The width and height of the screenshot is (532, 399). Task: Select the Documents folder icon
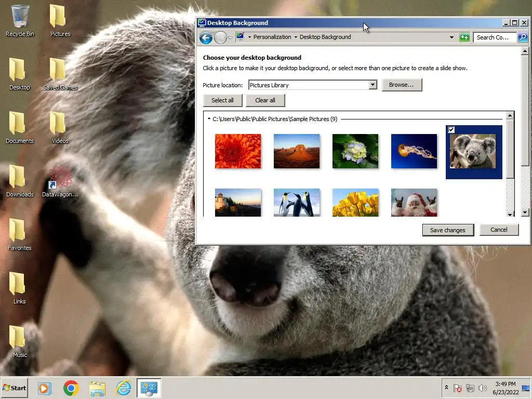tap(19, 127)
